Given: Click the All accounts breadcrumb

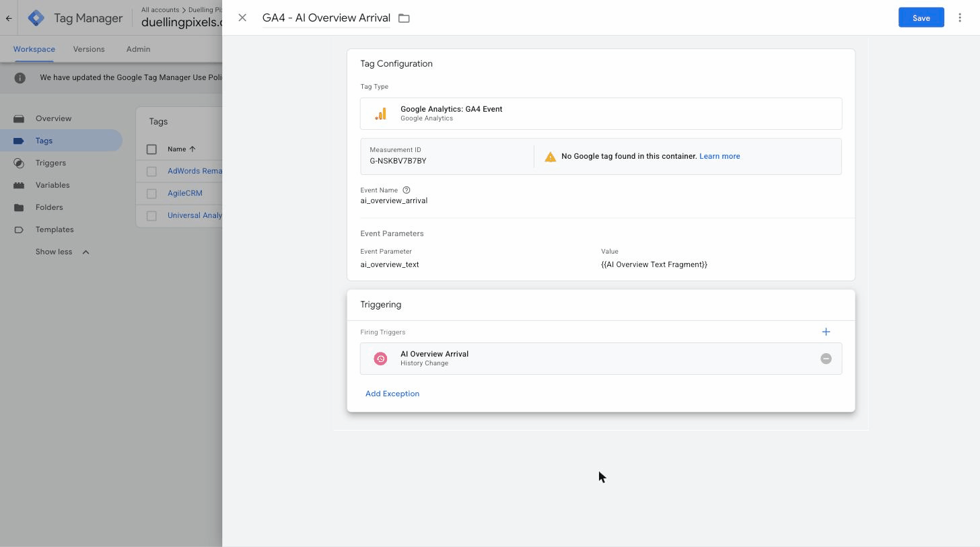Looking at the screenshot, I should (x=160, y=9).
